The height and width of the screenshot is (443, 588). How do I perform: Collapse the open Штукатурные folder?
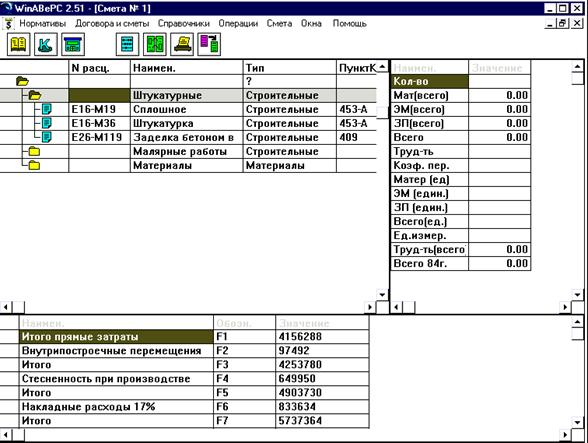pyautogui.click(x=34, y=95)
